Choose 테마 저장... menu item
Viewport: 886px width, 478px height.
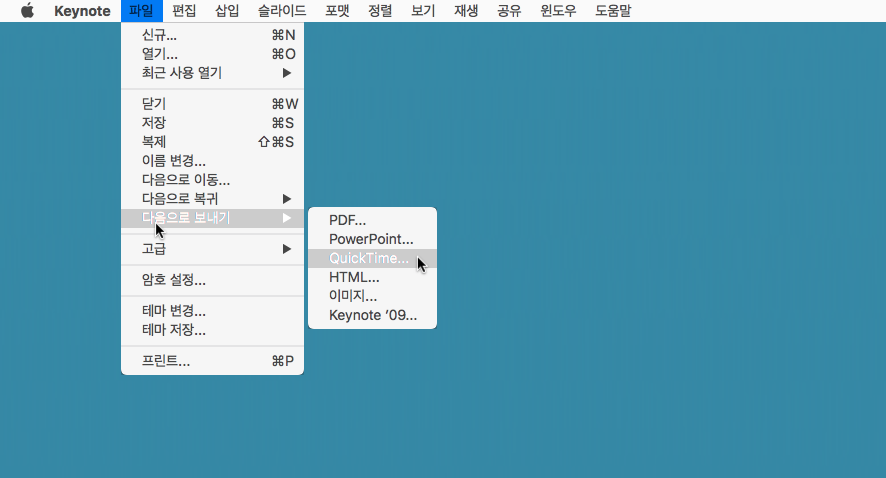(x=212, y=329)
